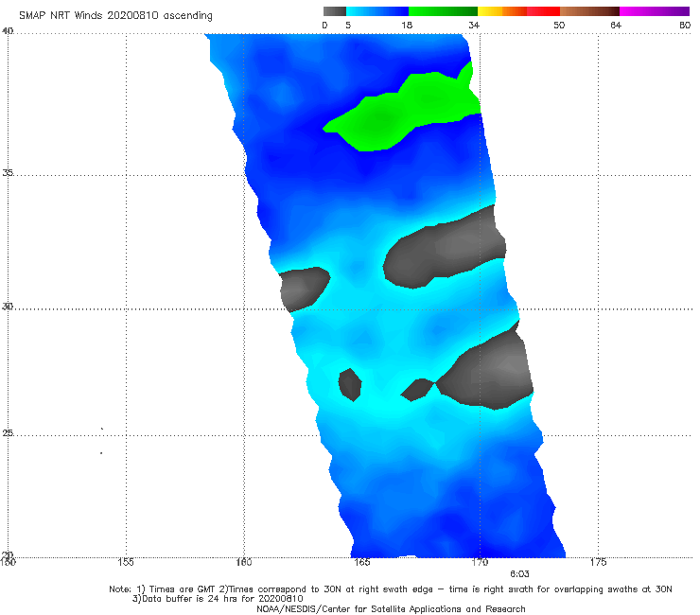Click the title 'SMAP NRT Winds 20200810 ascending'
This screenshot has height=615, width=700.
[115, 15]
